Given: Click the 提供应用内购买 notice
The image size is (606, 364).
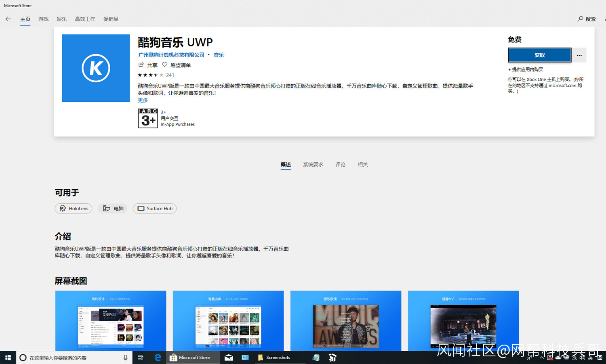Looking at the screenshot, I should (526, 69).
